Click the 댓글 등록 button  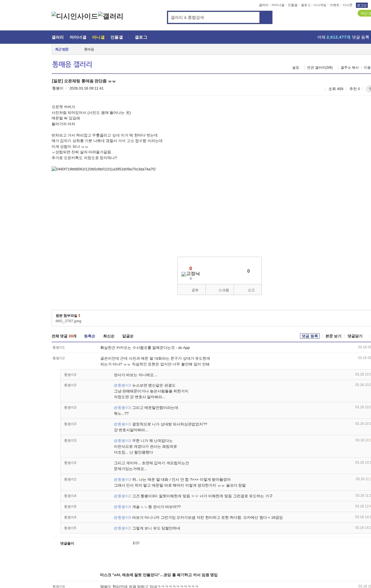[310, 336]
